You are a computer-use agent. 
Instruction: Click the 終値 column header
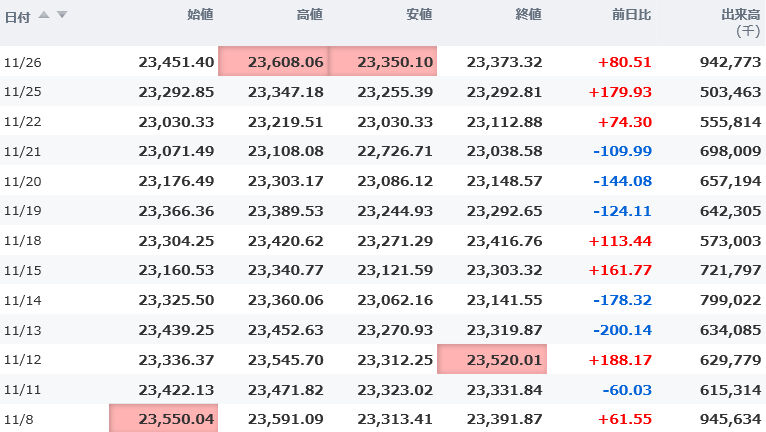[528, 16]
